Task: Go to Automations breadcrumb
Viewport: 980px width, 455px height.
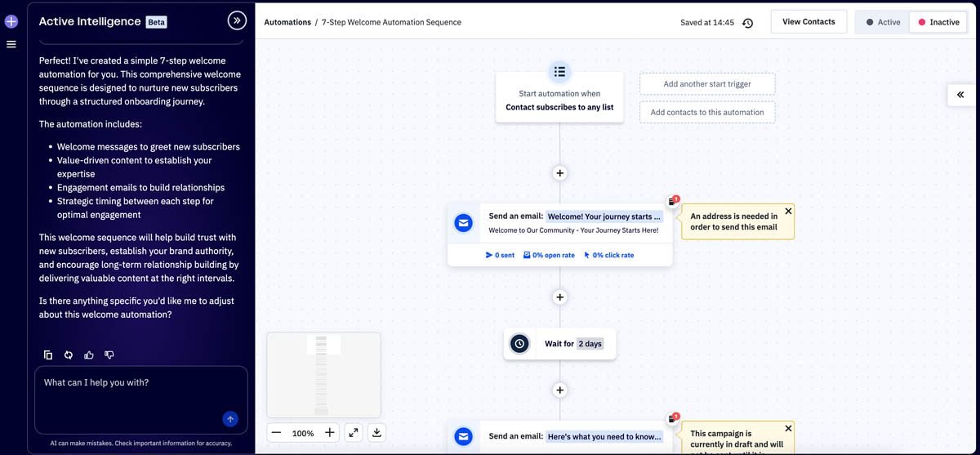Action: tap(287, 22)
